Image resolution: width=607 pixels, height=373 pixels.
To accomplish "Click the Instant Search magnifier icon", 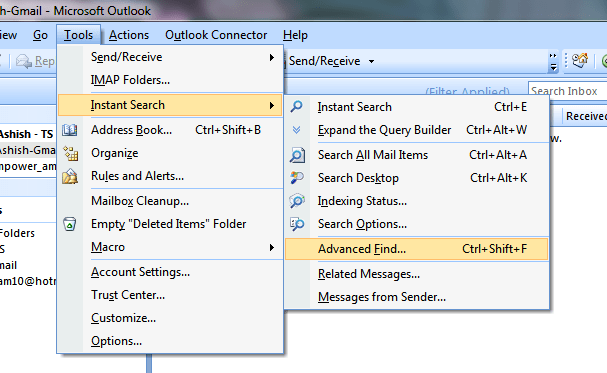I will [297, 106].
